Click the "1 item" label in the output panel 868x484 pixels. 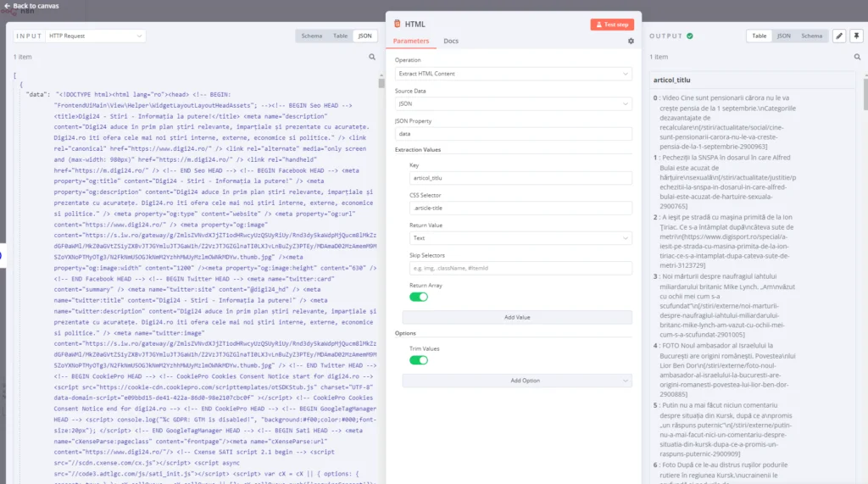click(659, 57)
